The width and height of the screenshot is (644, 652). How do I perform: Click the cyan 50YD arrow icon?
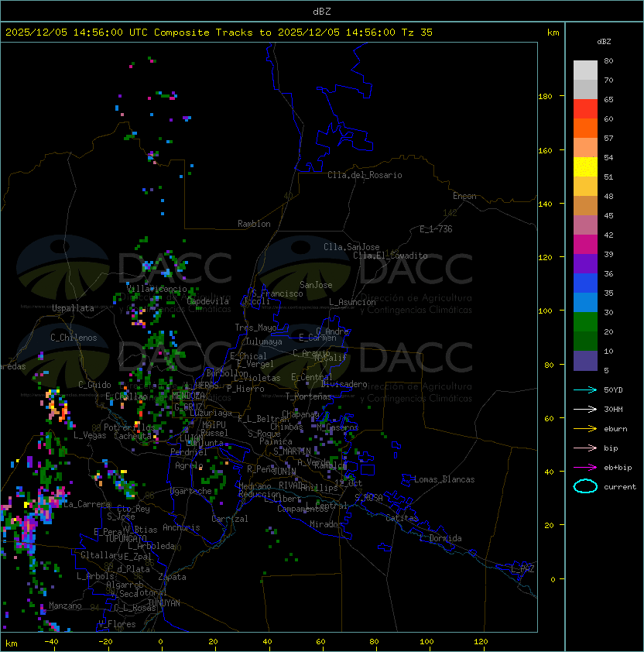coord(585,389)
